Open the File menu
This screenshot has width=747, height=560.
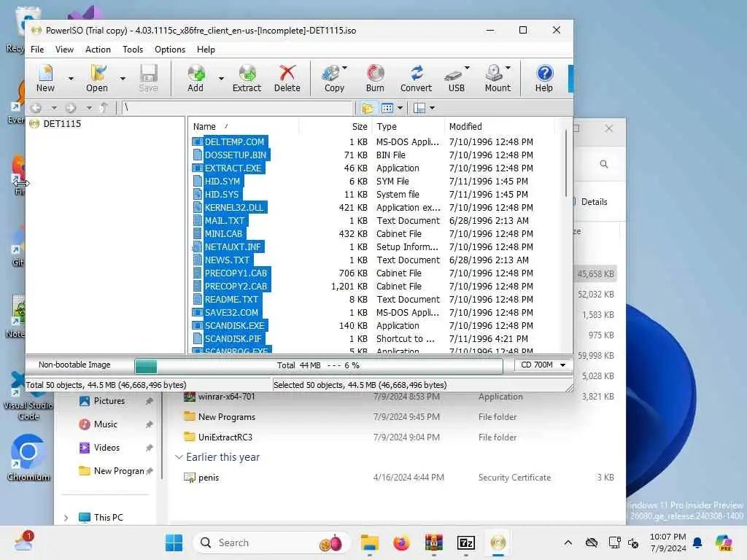pyautogui.click(x=37, y=50)
